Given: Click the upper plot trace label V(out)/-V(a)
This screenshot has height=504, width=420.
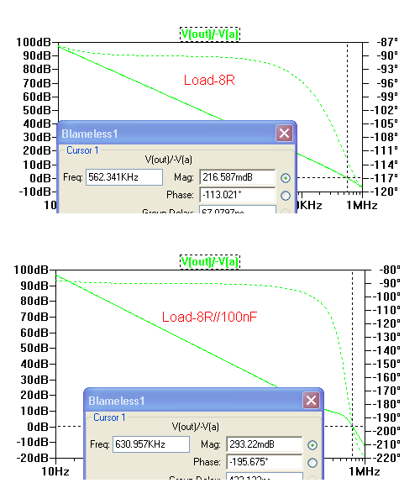Looking at the screenshot, I should (x=210, y=34).
